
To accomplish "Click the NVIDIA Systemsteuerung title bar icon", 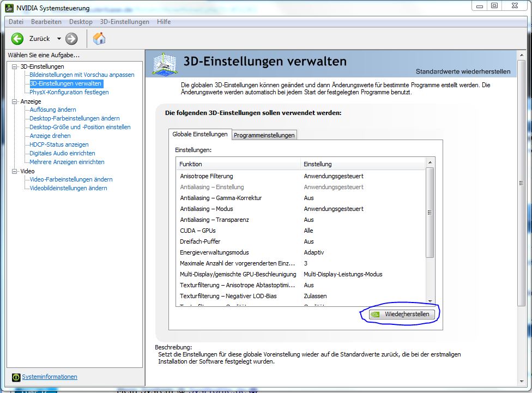I will click(9, 8).
